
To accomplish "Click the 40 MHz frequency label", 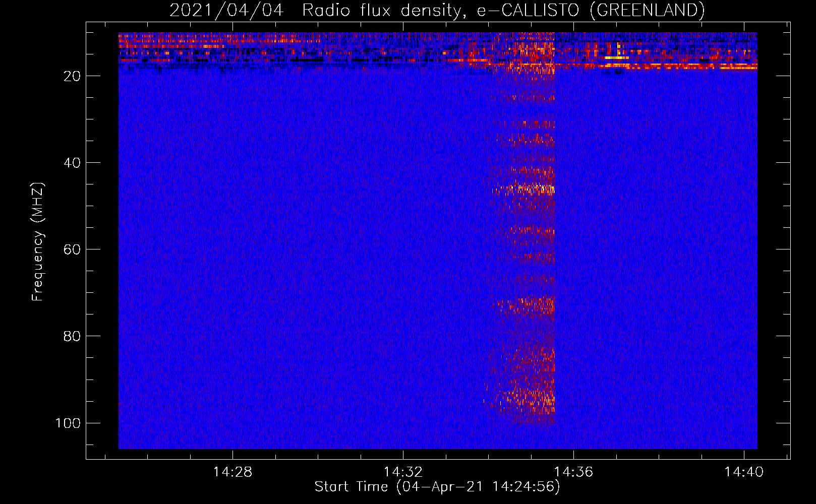I will (x=72, y=163).
